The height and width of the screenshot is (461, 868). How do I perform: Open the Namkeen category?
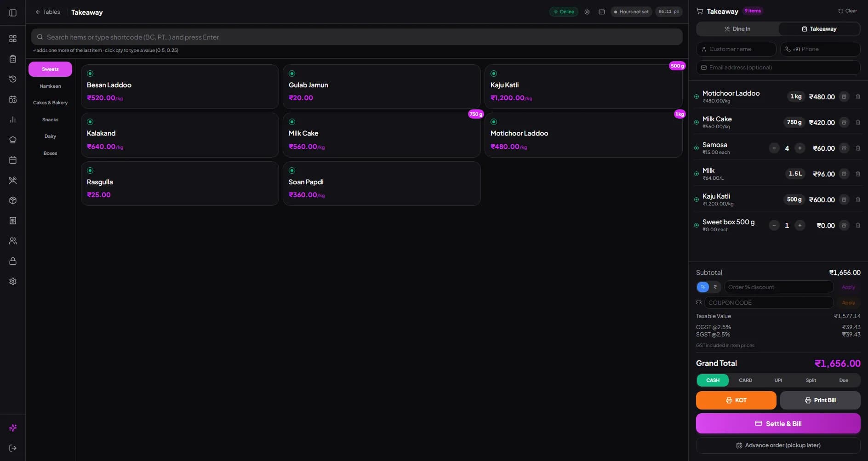tap(51, 86)
